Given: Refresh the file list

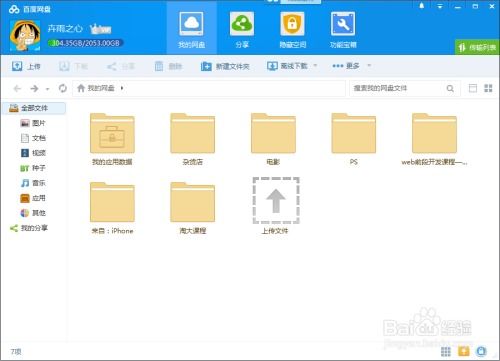Looking at the screenshot, I should [x=62, y=88].
